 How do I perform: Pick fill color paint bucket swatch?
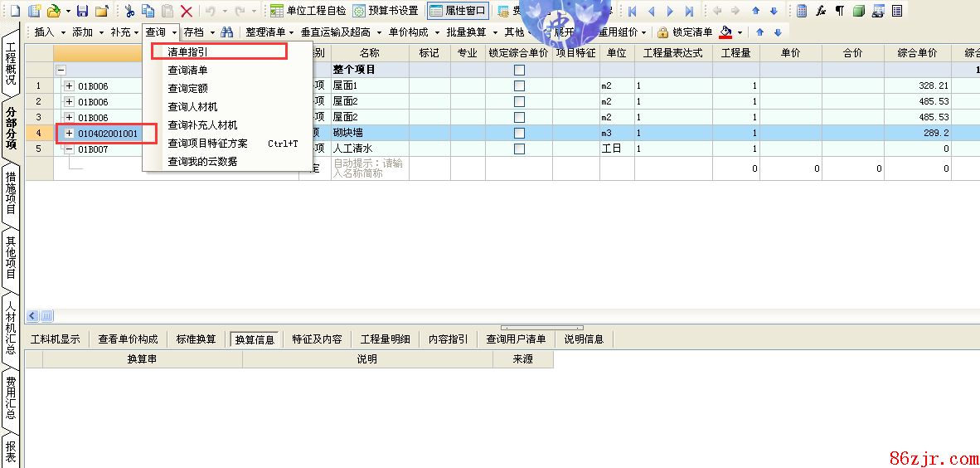click(726, 32)
